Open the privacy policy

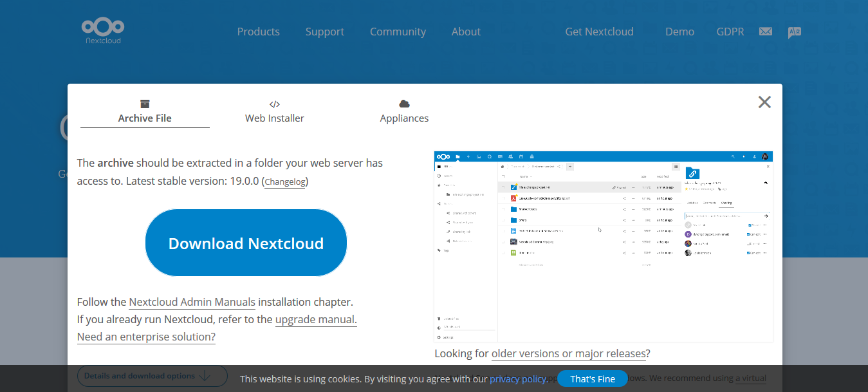click(518, 378)
